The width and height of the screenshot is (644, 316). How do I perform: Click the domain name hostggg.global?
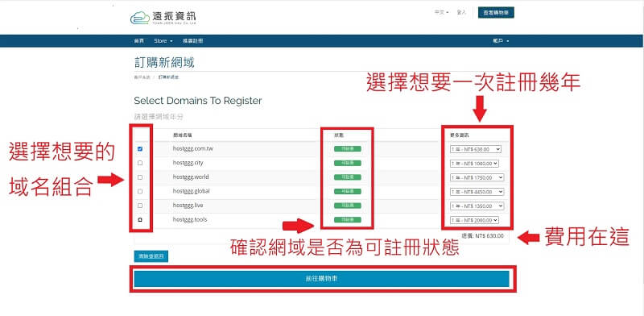click(192, 191)
